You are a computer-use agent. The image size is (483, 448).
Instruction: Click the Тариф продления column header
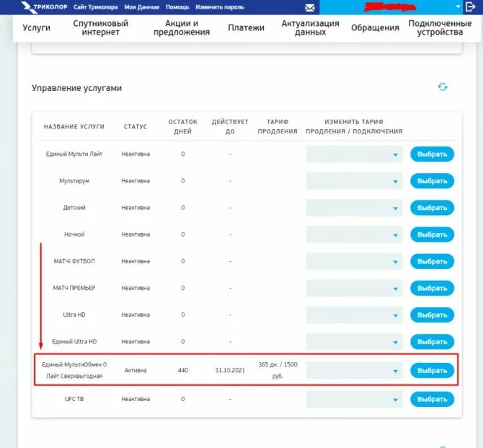[x=278, y=126]
